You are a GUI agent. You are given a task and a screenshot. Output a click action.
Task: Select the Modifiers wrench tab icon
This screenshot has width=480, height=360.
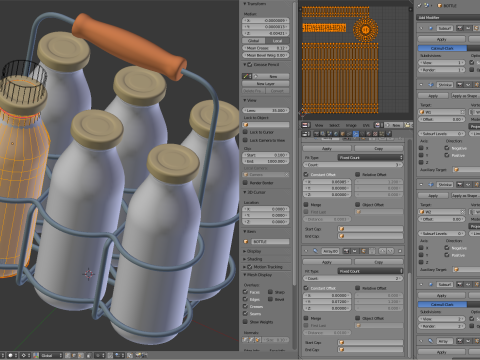coord(356,134)
